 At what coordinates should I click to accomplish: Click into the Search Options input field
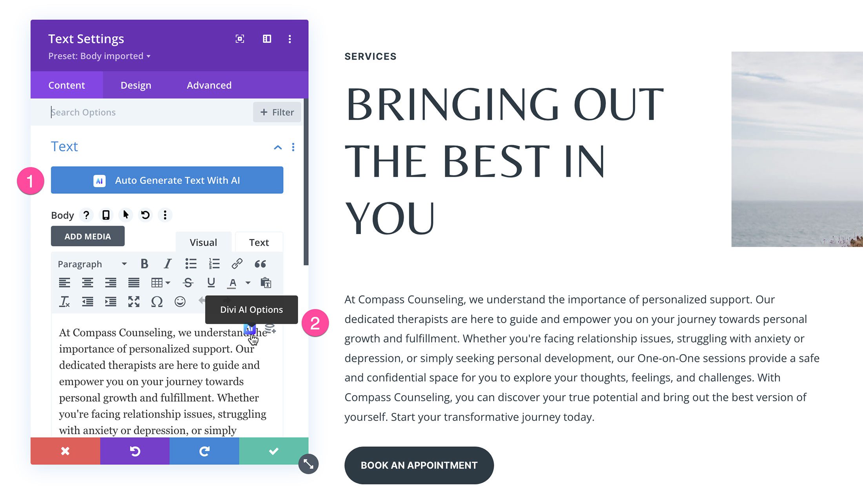point(149,112)
